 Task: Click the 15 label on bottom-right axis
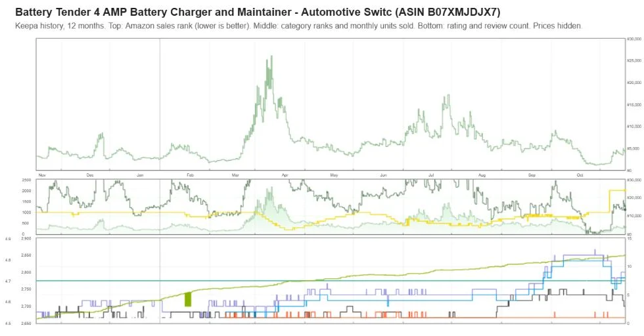coord(630,238)
